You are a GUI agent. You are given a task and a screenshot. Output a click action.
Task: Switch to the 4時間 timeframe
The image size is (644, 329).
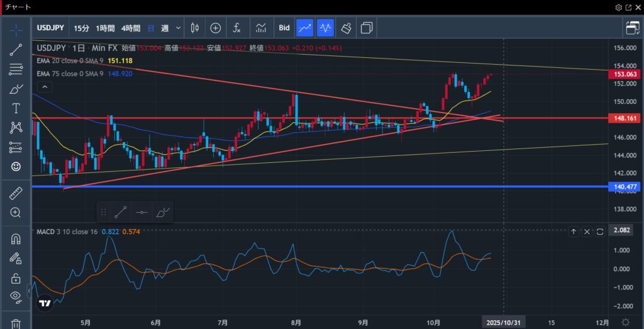(x=131, y=28)
